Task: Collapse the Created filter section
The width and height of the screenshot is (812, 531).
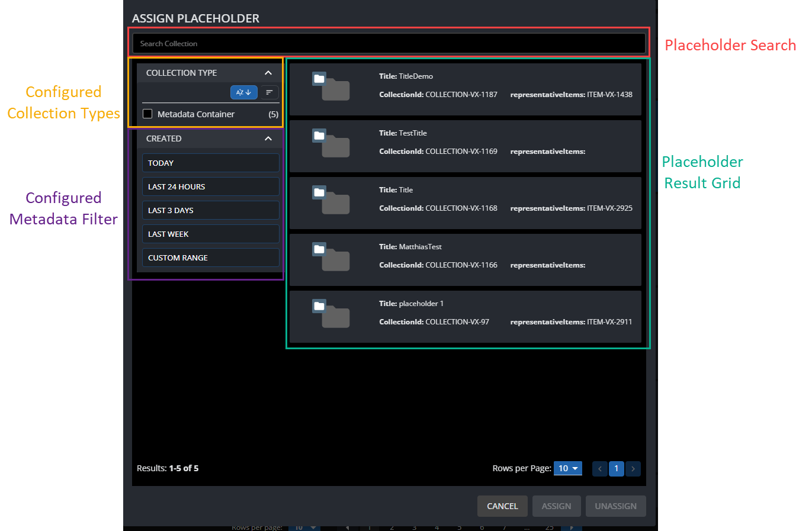Action: (268, 139)
